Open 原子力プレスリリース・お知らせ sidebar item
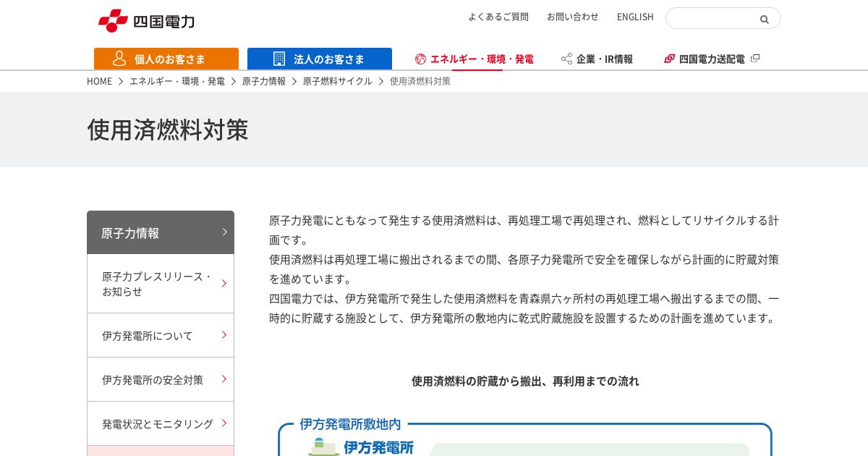The width and height of the screenshot is (868, 456). point(161,284)
